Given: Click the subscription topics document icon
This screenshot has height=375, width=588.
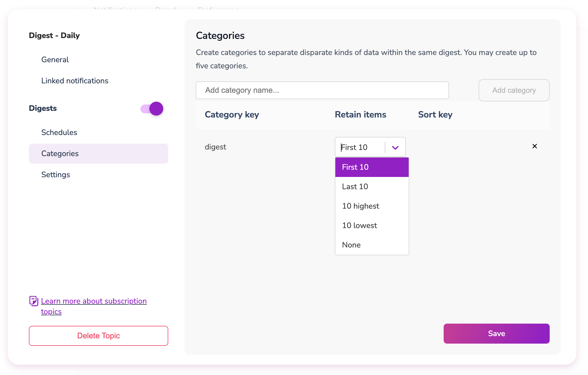Looking at the screenshot, I should click(x=33, y=301).
